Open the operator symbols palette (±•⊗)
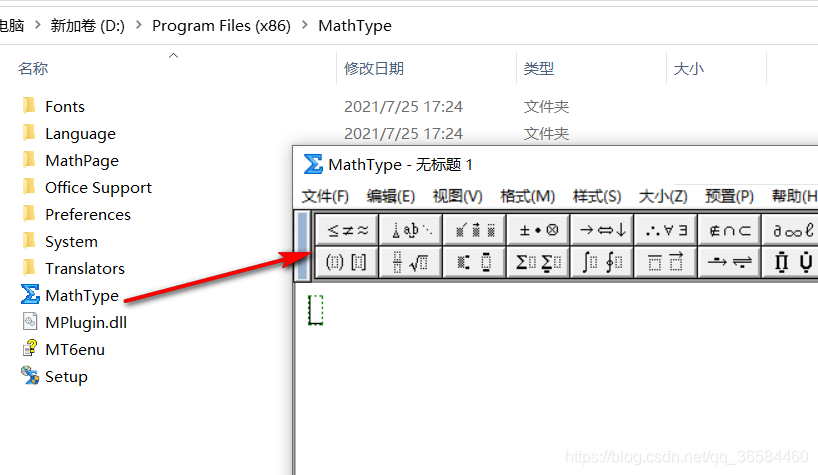This screenshot has height=475, width=818. click(538, 230)
